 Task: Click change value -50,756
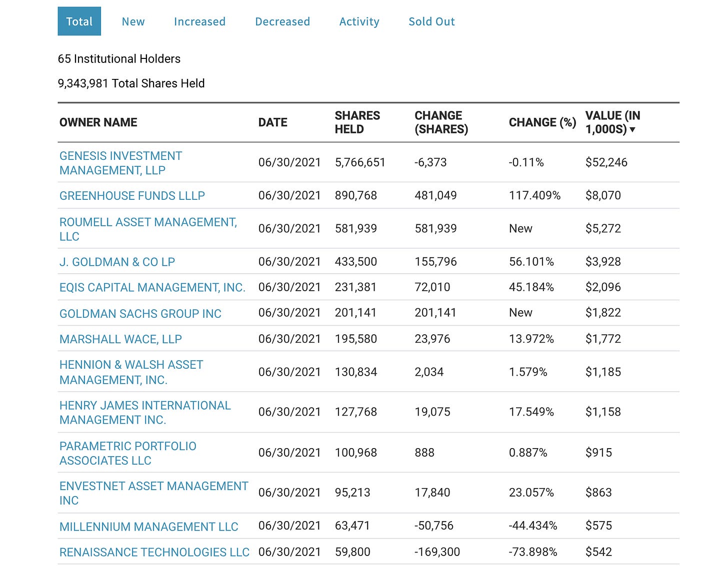434,526
